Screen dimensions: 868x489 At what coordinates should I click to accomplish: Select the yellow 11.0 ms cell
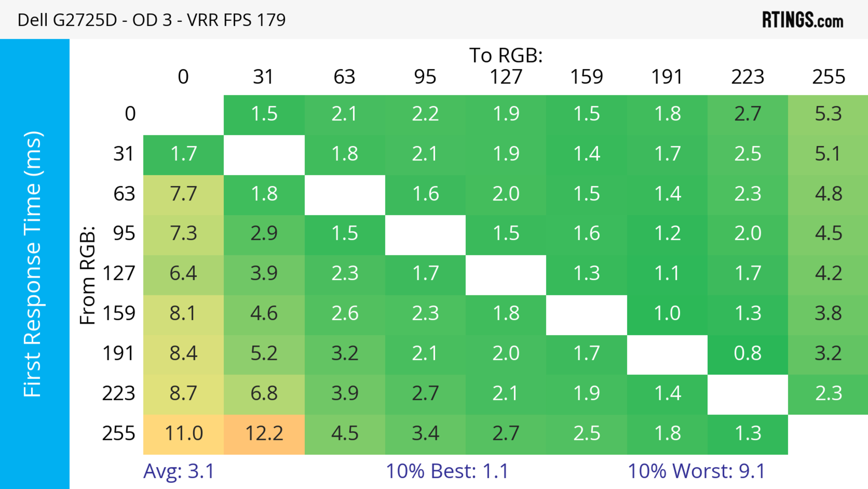(x=184, y=434)
